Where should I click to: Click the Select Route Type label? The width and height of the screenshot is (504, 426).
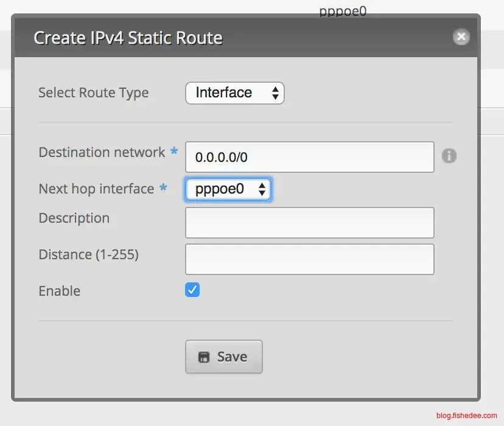[x=93, y=93]
